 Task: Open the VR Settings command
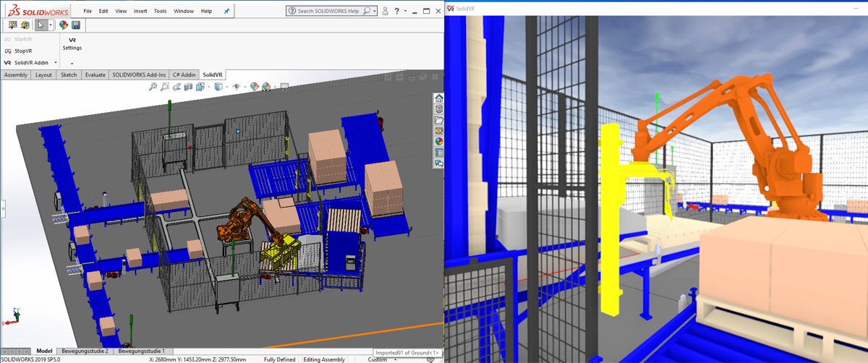pyautogui.click(x=72, y=43)
